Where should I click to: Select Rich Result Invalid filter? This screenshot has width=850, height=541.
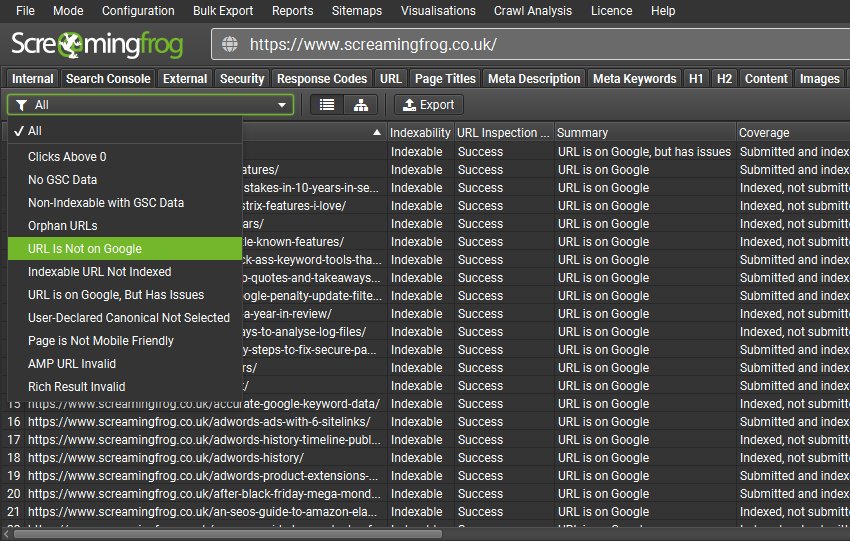[125, 387]
